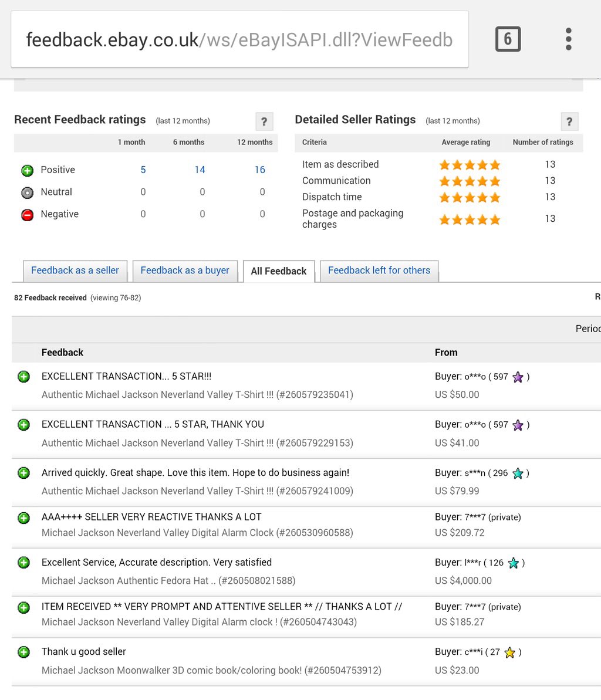Click the 82 Feedback received text

pyautogui.click(x=50, y=297)
